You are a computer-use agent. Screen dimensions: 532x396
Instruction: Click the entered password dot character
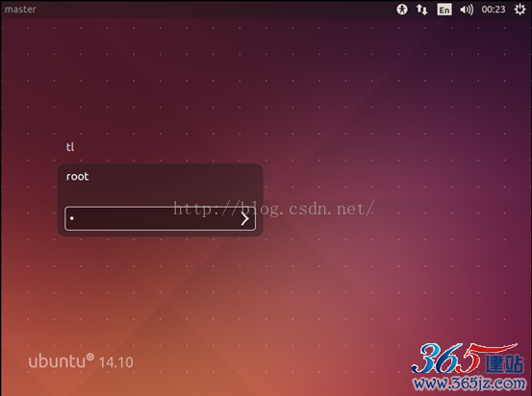pos(71,218)
